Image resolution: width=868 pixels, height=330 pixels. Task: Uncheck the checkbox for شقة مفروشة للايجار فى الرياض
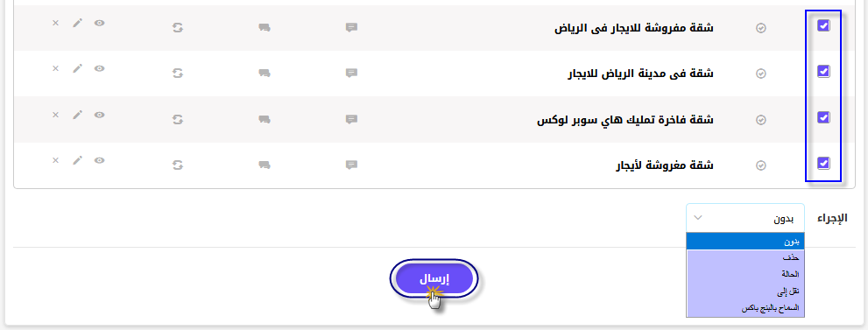[x=823, y=25]
